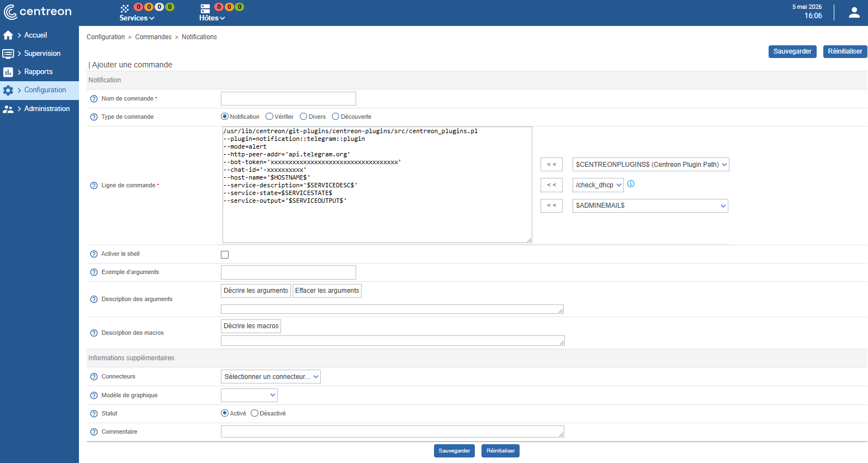The height and width of the screenshot is (463, 868).
Task: Open the Rapports chart icon
Action: click(8, 72)
